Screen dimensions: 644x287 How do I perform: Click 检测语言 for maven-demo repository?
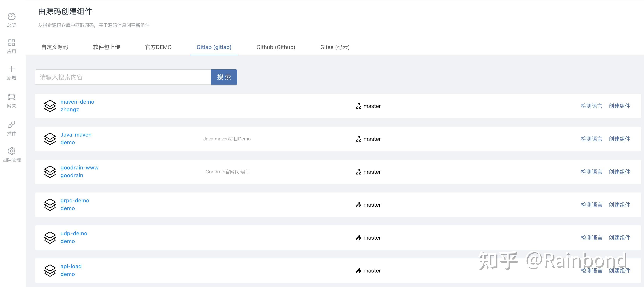tap(591, 106)
